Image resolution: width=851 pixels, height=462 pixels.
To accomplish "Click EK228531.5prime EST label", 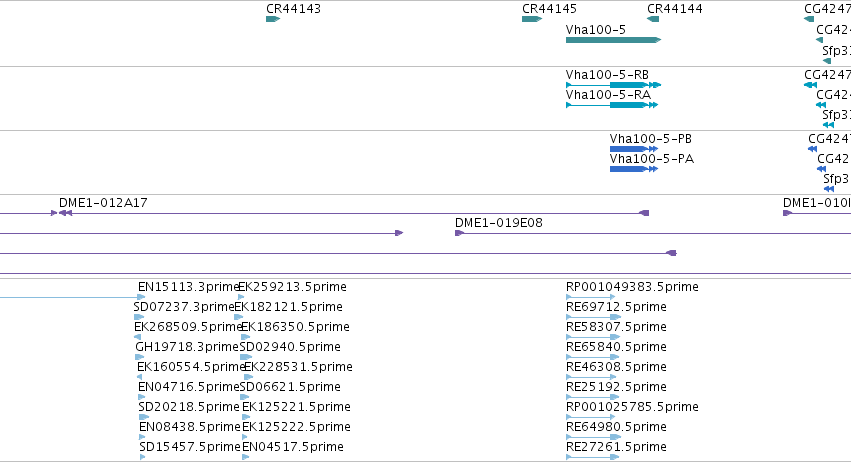I will coord(298,367).
